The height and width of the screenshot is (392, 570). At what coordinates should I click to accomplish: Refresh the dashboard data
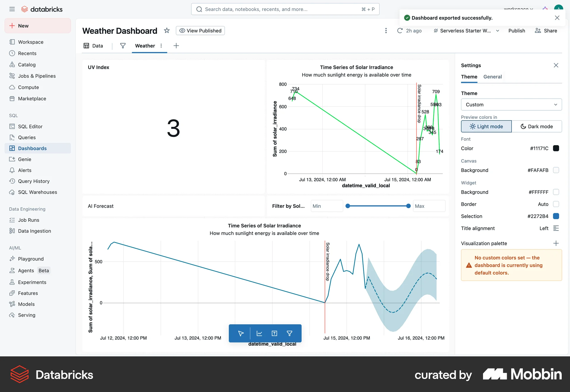click(x=400, y=31)
